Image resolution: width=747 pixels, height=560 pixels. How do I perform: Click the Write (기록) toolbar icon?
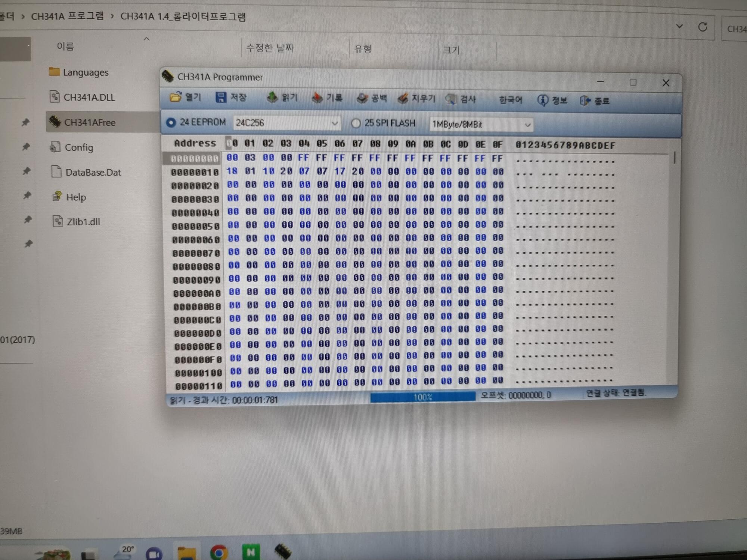tap(317, 98)
